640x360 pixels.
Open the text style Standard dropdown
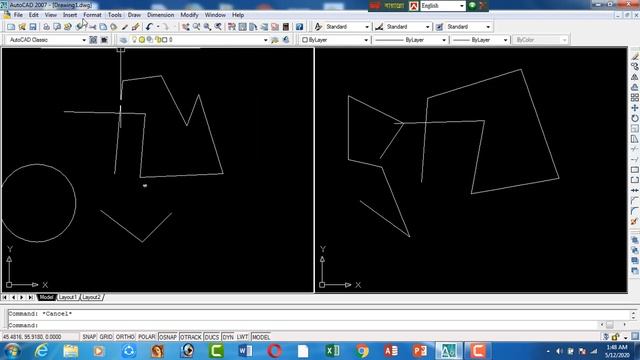click(x=367, y=27)
